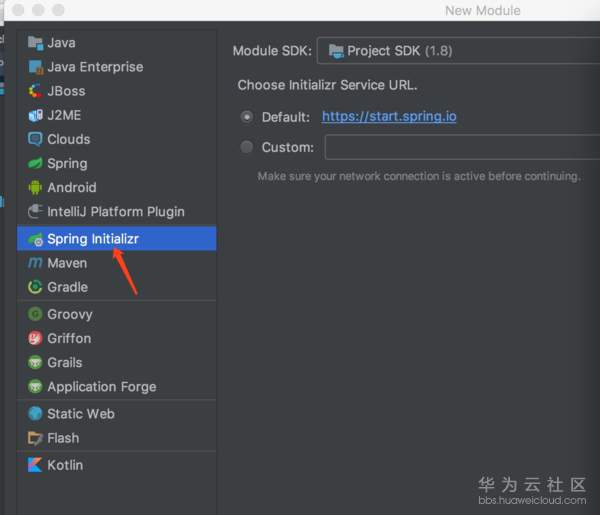Click the Groovy icon

pos(36,314)
